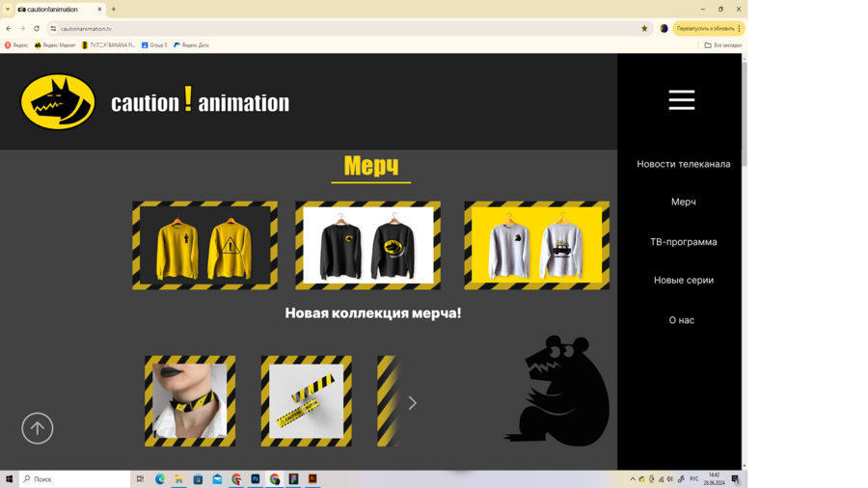Select 'Новости телеканала' in side menu

tap(683, 164)
